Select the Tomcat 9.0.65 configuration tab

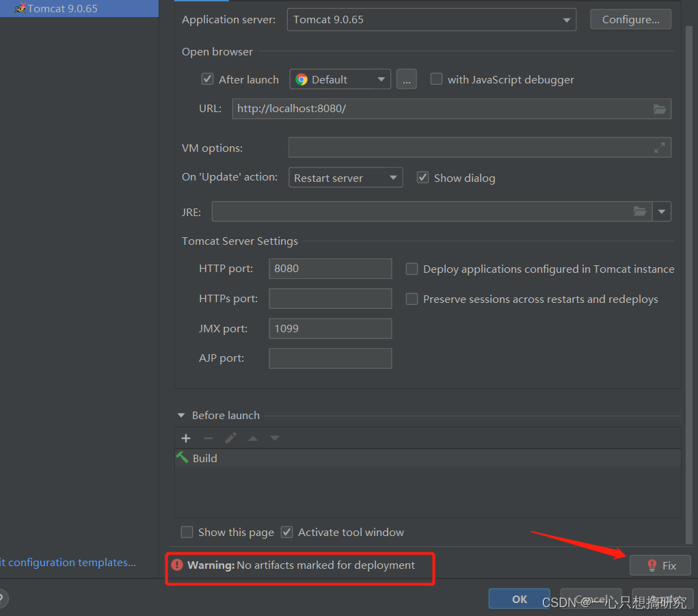point(62,8)
